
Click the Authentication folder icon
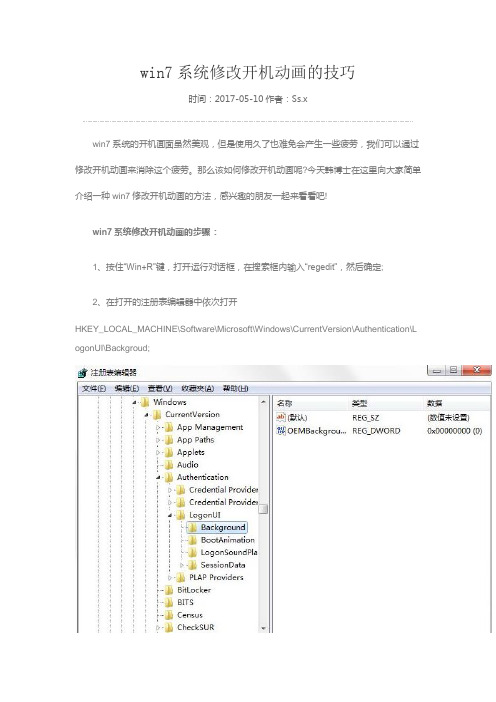click(x=169, y=477)
